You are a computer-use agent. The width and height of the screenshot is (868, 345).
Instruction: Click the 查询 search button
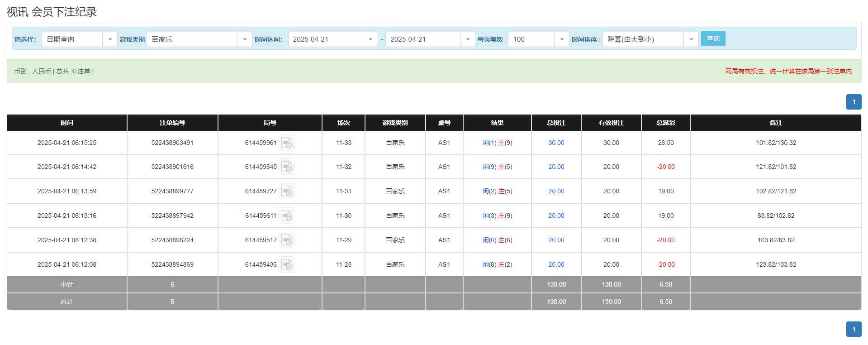713,38
